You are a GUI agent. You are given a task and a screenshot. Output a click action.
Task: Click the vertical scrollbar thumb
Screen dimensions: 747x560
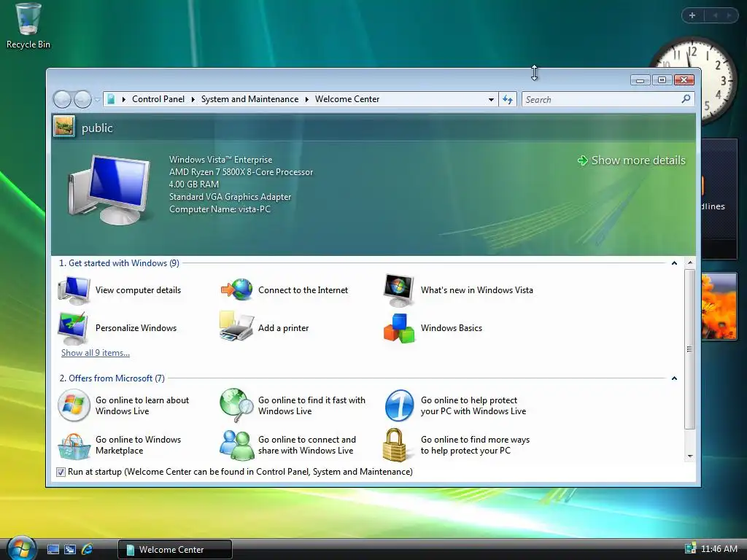click(x=689, y=349)
